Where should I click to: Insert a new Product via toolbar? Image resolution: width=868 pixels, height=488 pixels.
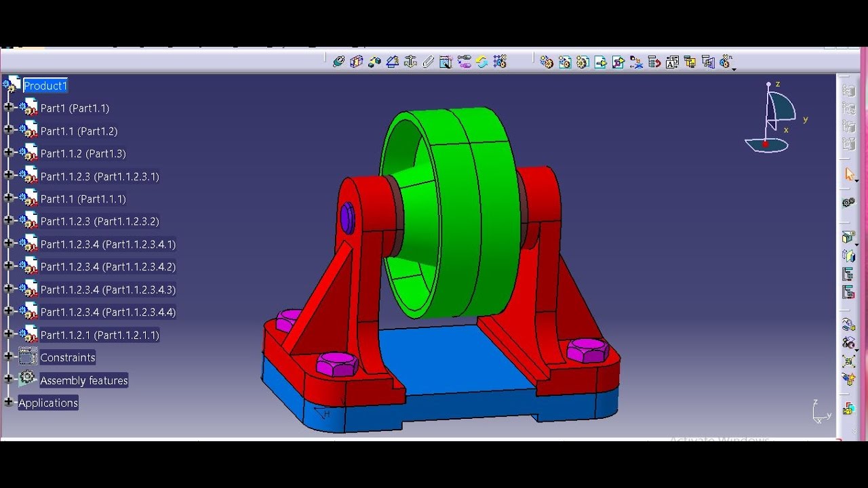(x=565, y=62)
